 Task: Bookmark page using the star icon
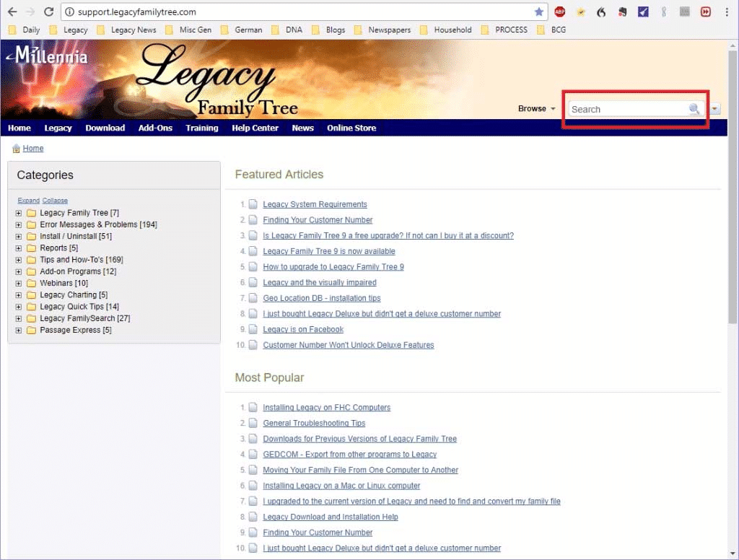[538, 12]
